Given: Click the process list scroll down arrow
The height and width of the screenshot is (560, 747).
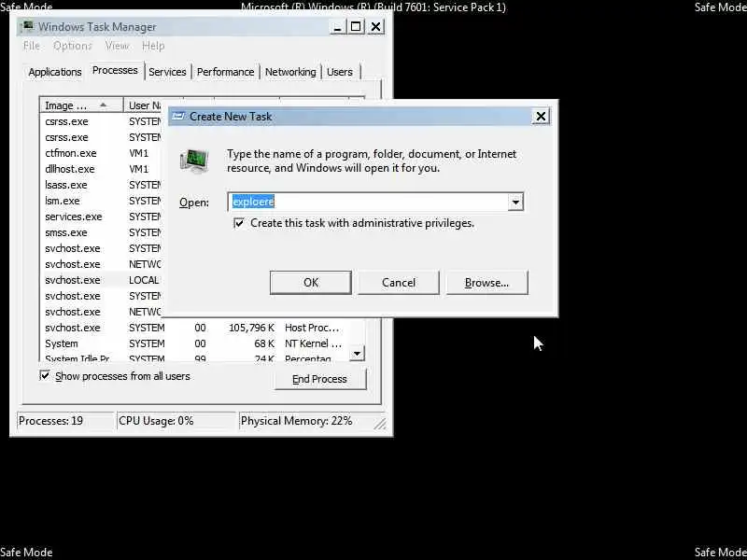Looking at the screenshot, I should pos(357,354).
